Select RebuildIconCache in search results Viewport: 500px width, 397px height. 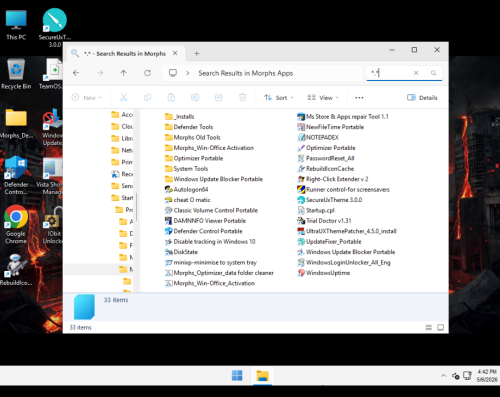pos(326,169)
